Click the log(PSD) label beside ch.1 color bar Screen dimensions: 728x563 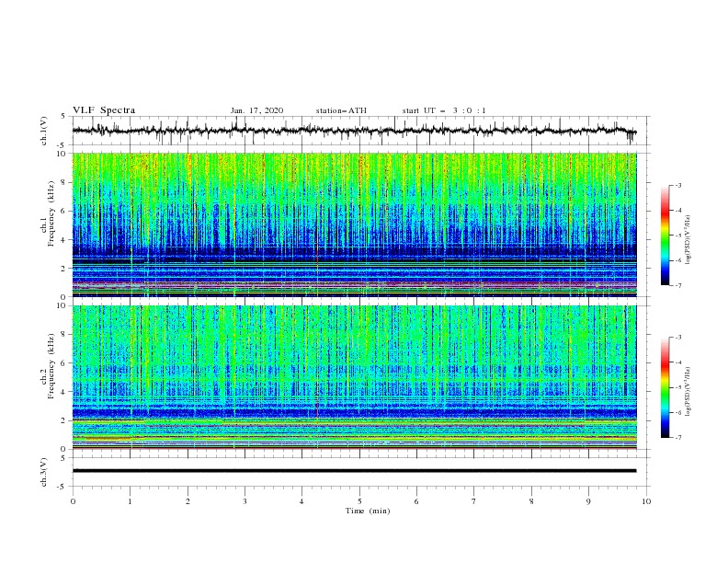(x=688, y=240)
